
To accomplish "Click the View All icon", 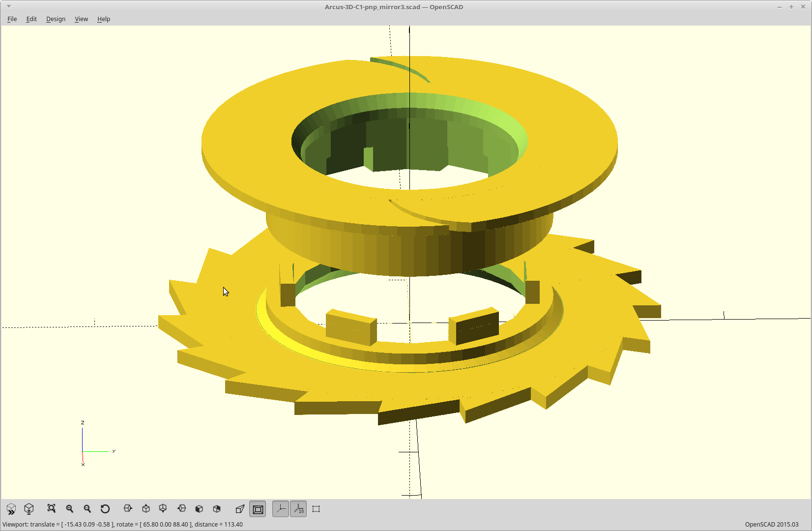I will point(52,509).
